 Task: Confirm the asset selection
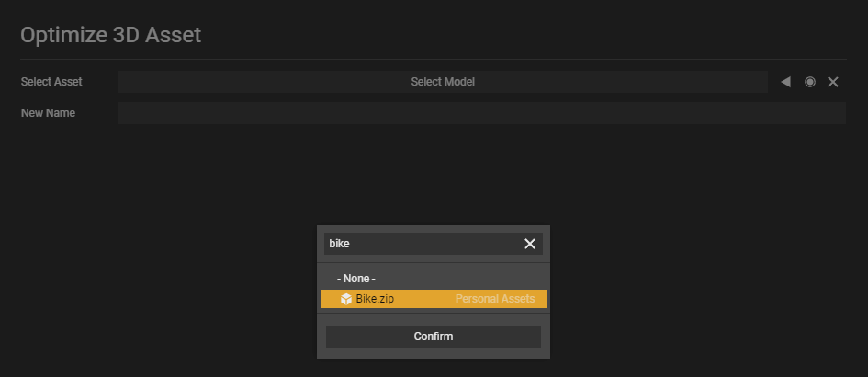pos(434,337)
